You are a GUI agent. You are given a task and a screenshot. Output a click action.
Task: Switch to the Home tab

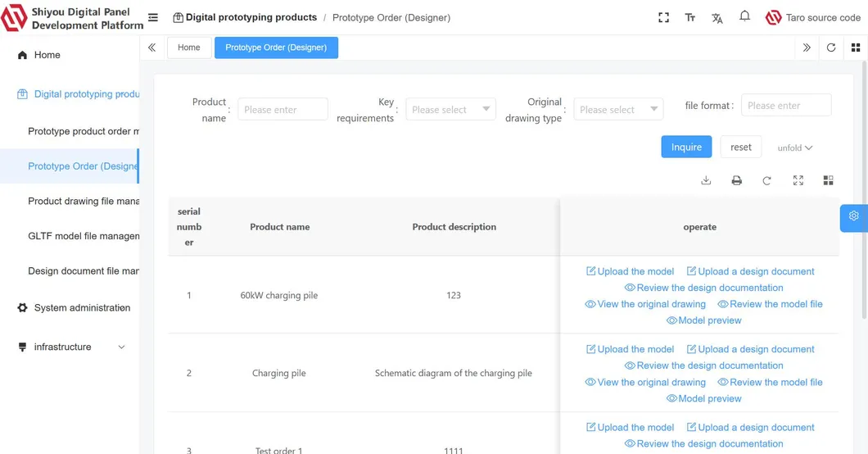[188, 48]
